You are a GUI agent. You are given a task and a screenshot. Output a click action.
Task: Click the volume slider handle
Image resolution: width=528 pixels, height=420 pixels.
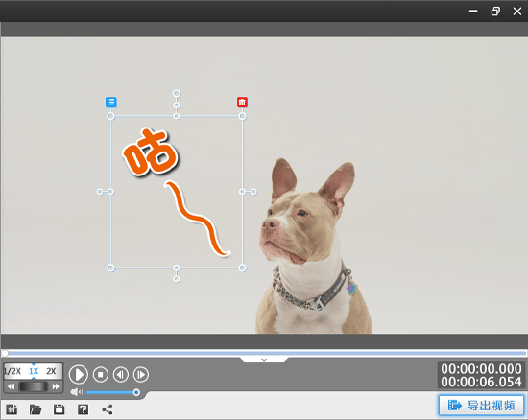(x=136, y=392)
